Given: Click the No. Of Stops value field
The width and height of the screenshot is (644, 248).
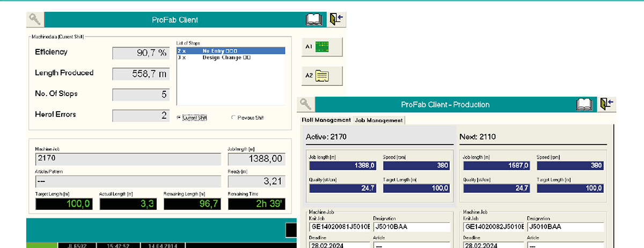Looking at the screenshot, I should tap(141, 95).
